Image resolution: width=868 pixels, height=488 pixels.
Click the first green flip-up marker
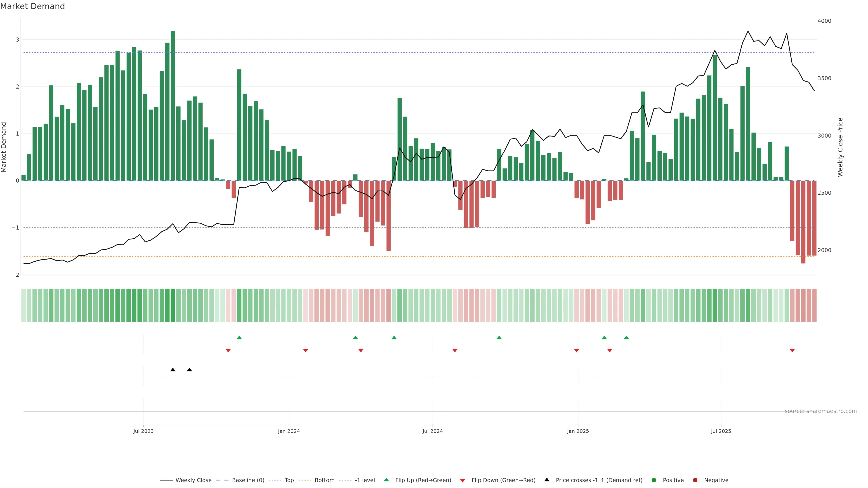point(239,338)
